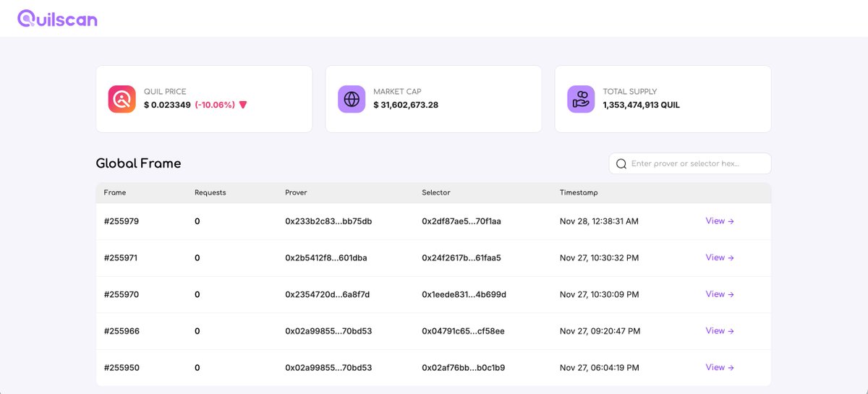Viewport: 868px width, 394px height.
Task: Open View link for frame #255970
Action: (x=720, y=294)
